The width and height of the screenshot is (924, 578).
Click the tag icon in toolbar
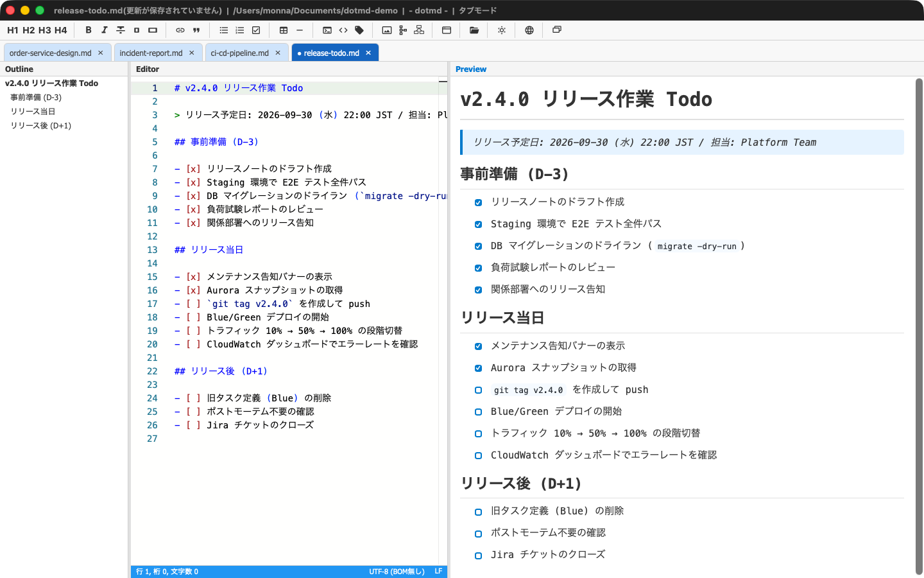(x=359, y=30)
